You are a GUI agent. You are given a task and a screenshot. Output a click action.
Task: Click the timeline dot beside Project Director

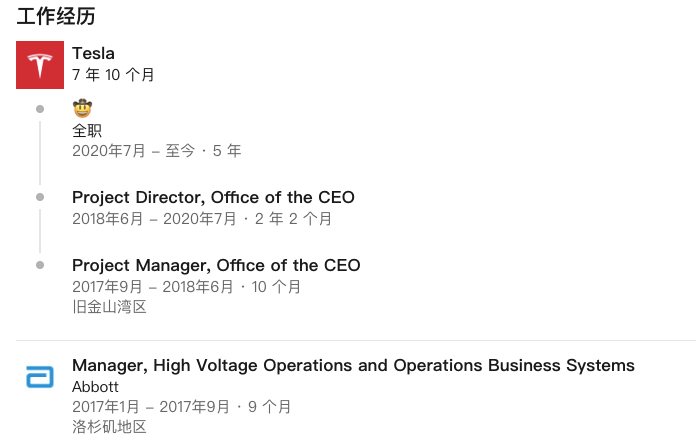[x=40, y=197]
